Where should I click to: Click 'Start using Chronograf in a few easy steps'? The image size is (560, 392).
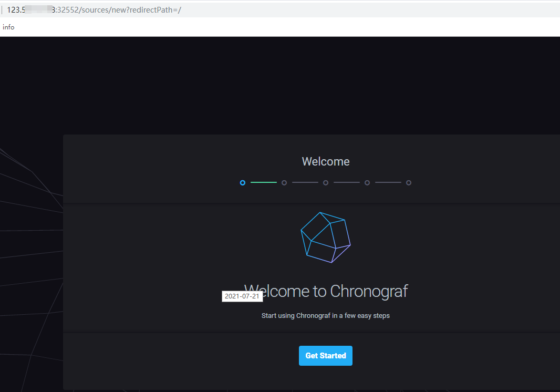[x=325, y=315]
